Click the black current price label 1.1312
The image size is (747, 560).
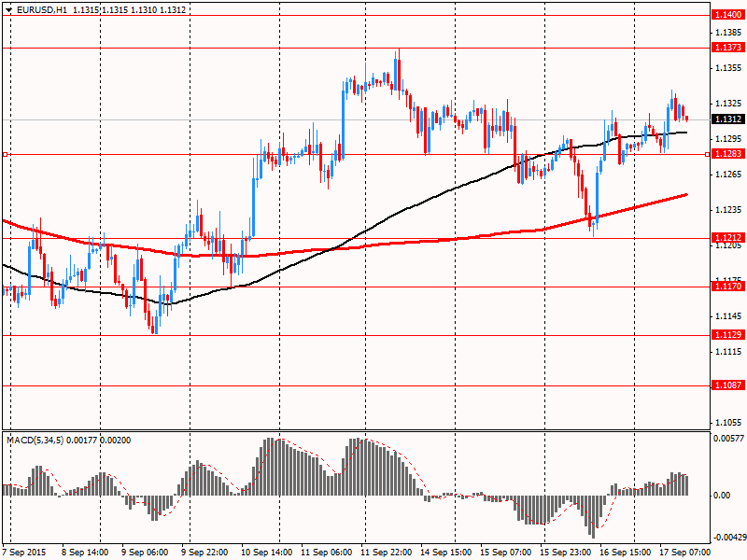727,119
